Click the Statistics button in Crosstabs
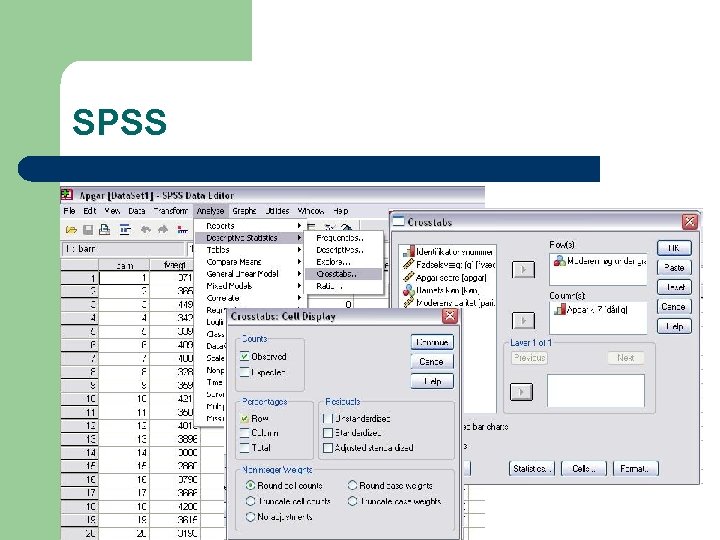The width and height of the screenshot is (720, 540). coord(532,468)
